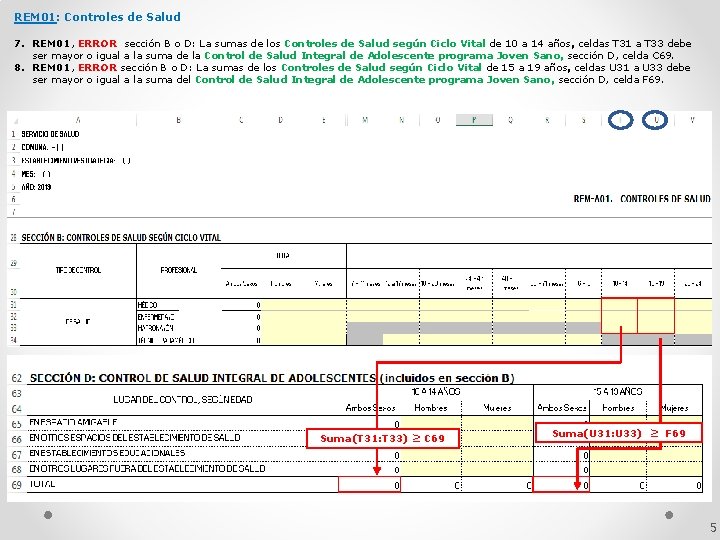Select column D header

[x=281, y=120]
